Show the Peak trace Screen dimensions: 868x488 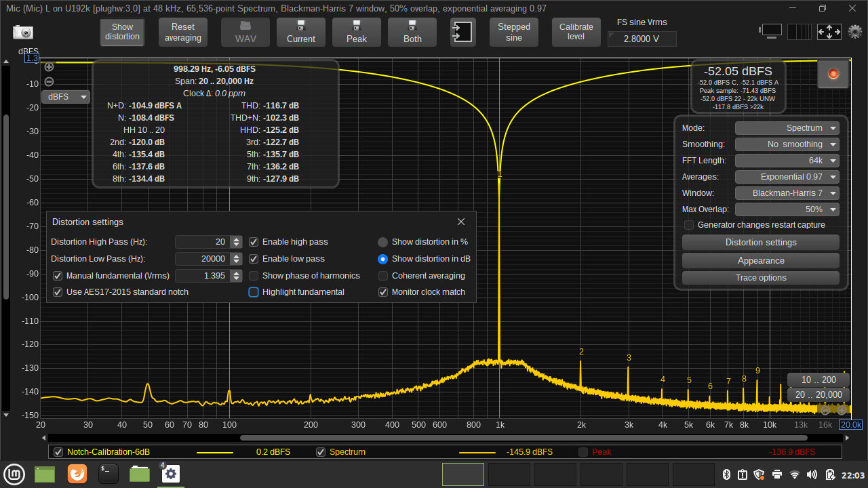[x=583, y=452]
